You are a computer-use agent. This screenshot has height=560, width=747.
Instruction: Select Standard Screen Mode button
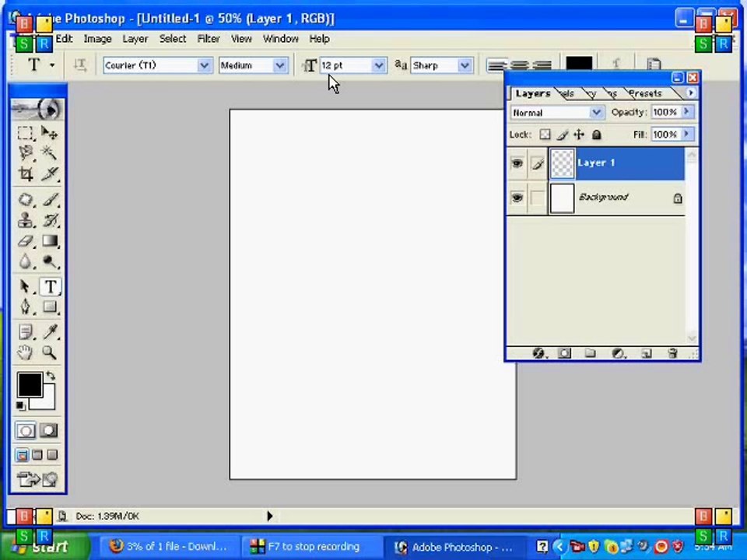click(22, 455)
